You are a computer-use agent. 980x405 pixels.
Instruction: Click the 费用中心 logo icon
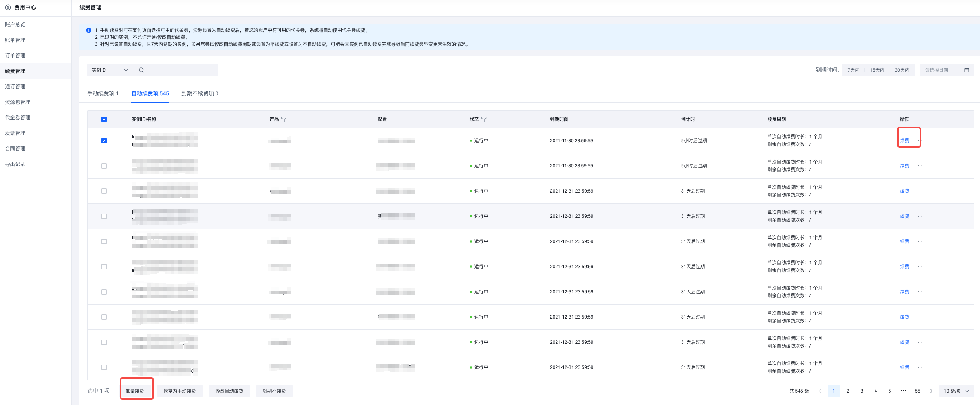[x=8, y=7]
